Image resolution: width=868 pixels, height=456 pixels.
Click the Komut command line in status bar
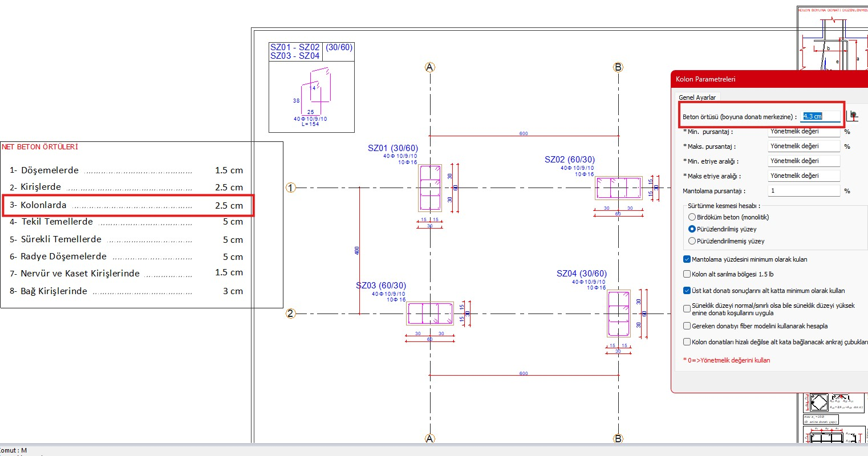[x=14, y=450]
